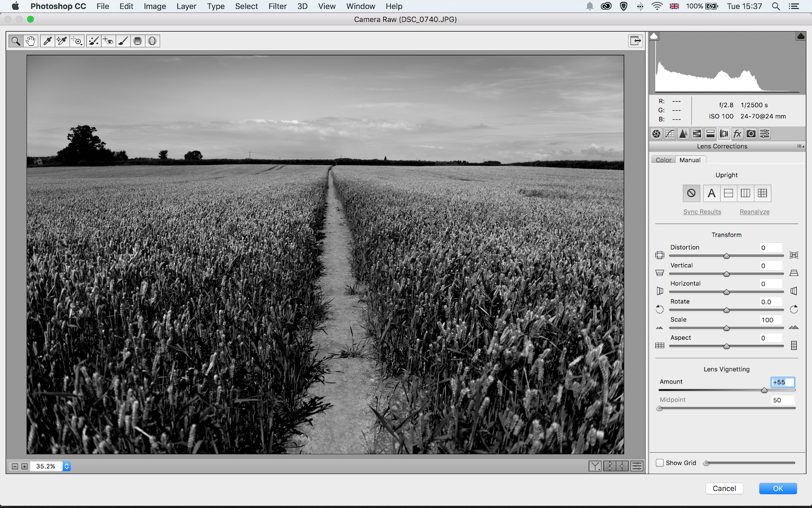Image resolution: width=812 pixels, height=508 pixels.
Task: Open the Layer menu
Action: click(x=186, y=6)
